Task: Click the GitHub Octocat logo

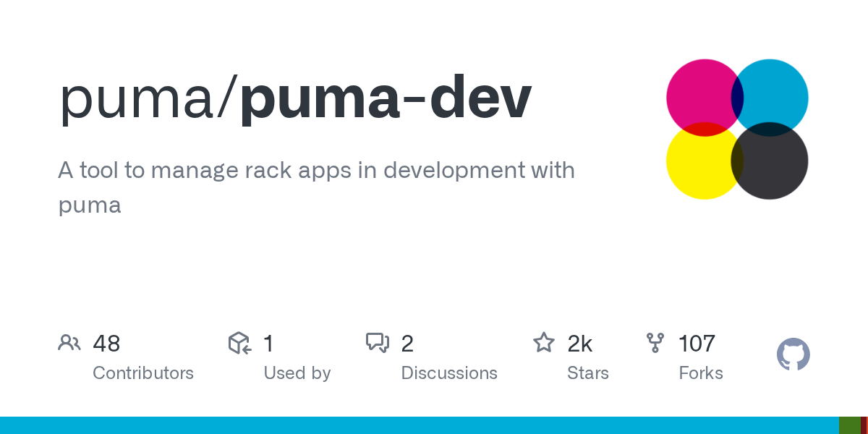Action: 793,354
